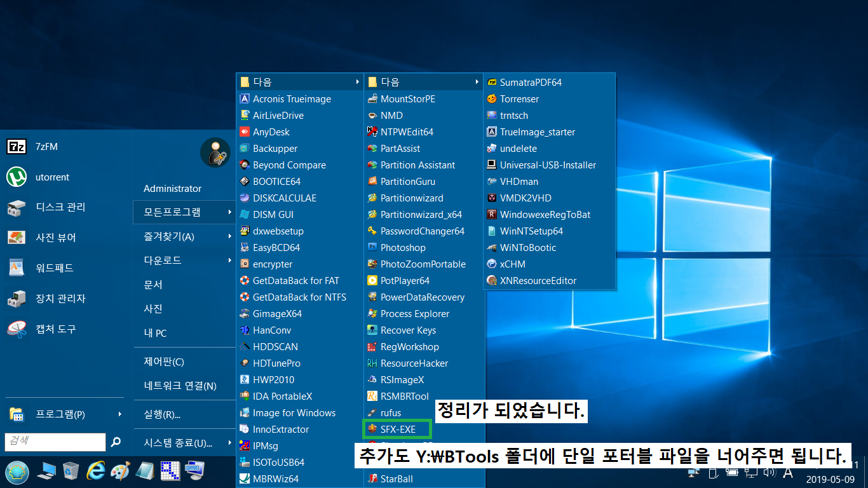The width and height of the screenshot is (868, 488).
Task: Launch PotPlayer64
Action: coord(424,281)
